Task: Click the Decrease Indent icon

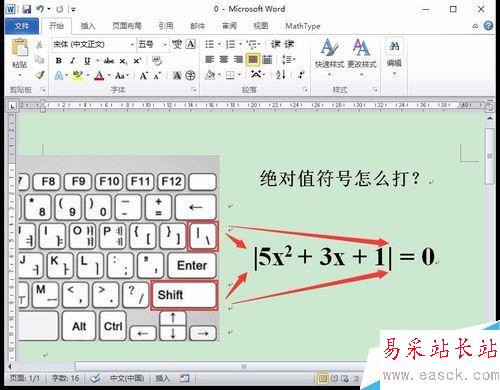Action: pos(275,44)
